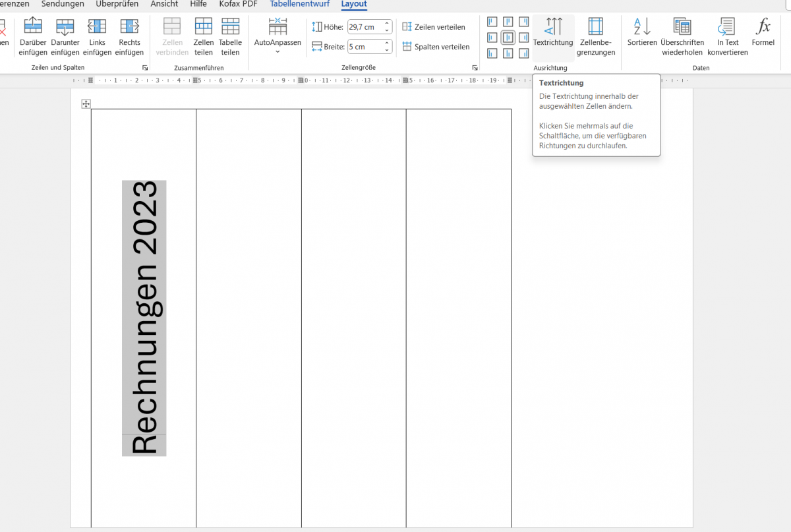The width and height of the screenshot is (791, 532).
Task: Enable bottom-right cell alignment
Action: coord(523,53)
